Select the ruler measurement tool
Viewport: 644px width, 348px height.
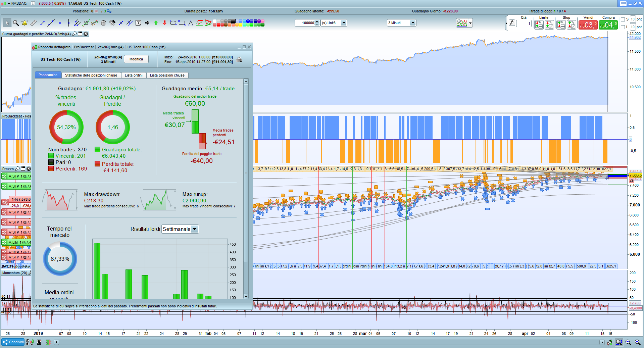pyautogui.click(x=34, y=23)
